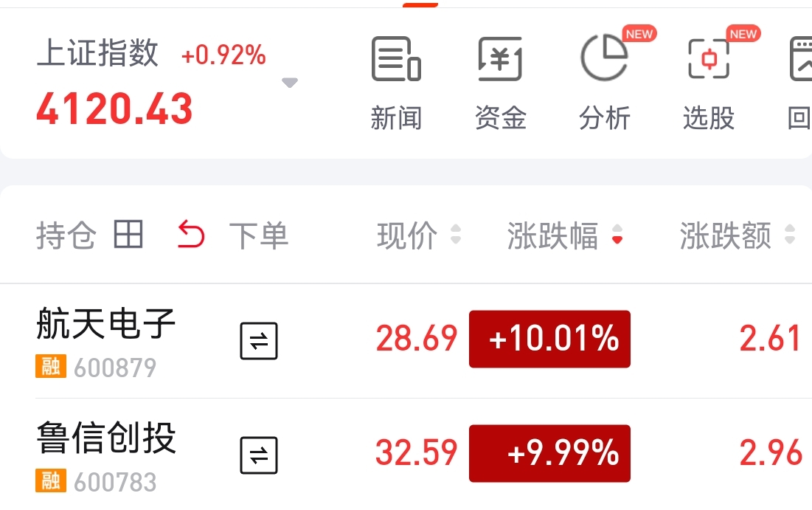This screenshot has width=812, height=510.
Task: Open 航天电子 600879 stock details
Action: point(106,342)
